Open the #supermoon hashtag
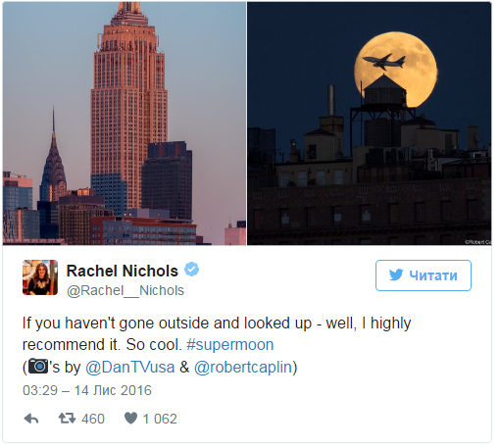The width and height of the screenshot is (500, 448). point(230,345)
